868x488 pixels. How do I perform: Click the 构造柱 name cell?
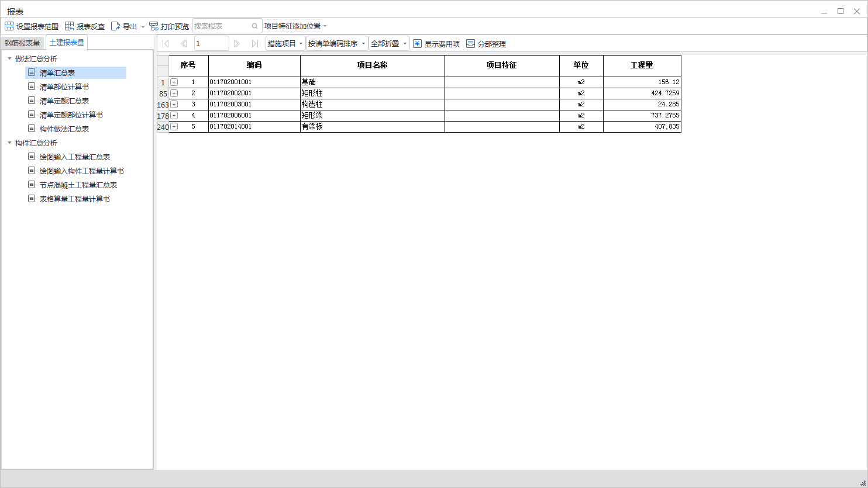(373, 105)
